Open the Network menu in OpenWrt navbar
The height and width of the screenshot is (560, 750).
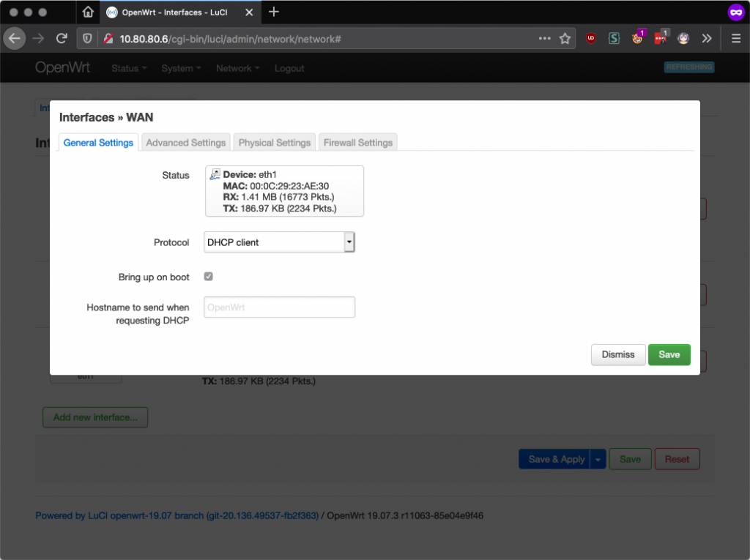pyautogui.click(x=237, y=68)
